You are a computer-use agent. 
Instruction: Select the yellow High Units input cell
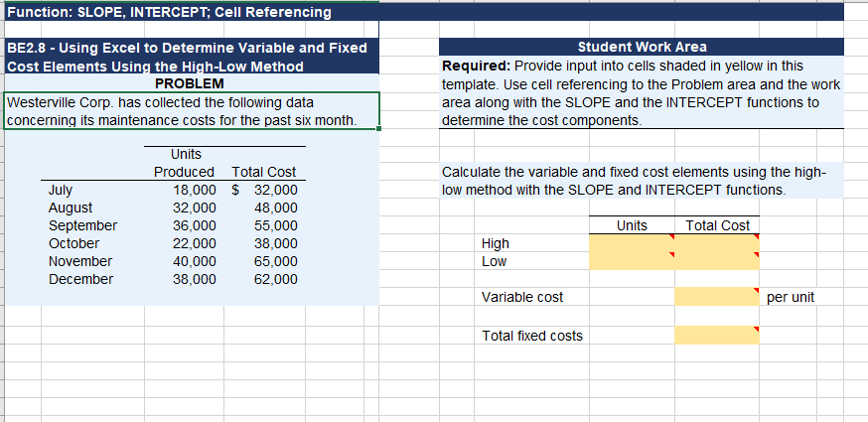(632, 243)
